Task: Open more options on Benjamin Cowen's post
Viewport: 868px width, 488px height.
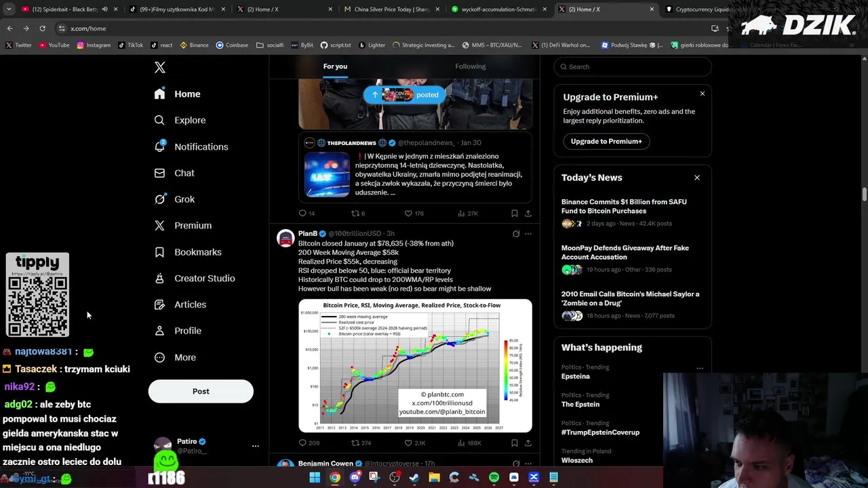Action: point(528,464)
